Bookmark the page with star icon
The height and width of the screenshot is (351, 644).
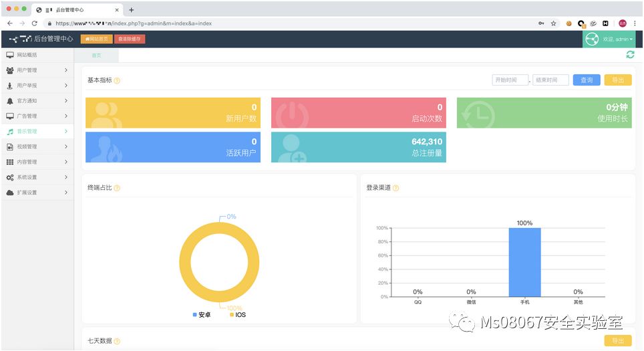(554, 23)
